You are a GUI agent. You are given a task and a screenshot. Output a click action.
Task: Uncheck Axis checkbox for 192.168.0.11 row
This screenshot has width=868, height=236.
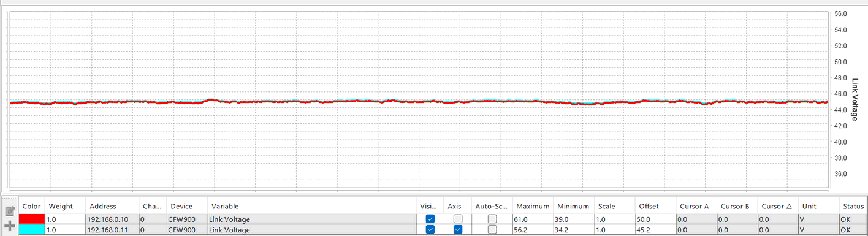458,229
